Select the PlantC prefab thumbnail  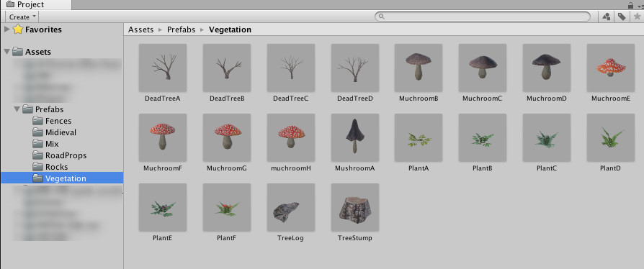pos(547,137)
